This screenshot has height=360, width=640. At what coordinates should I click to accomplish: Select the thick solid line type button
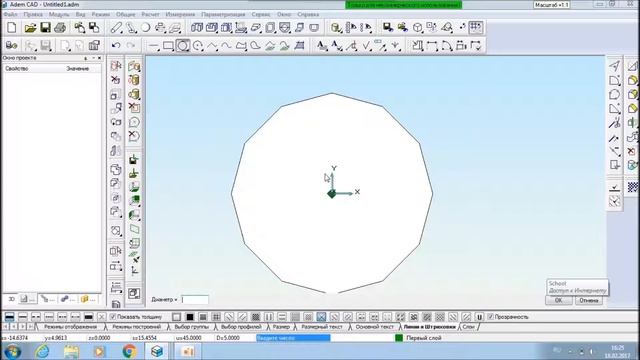click(x=9, y=317)
